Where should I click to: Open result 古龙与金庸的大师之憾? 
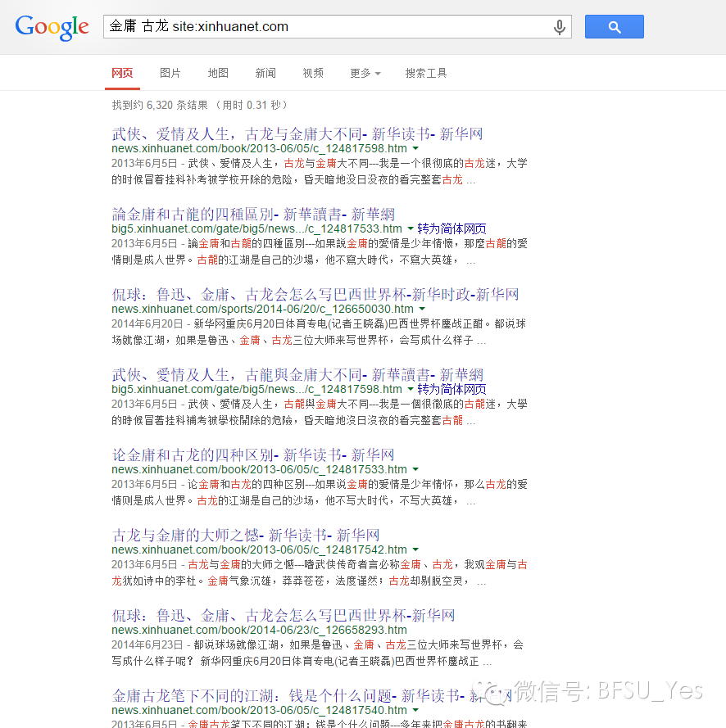coord(246,536)
